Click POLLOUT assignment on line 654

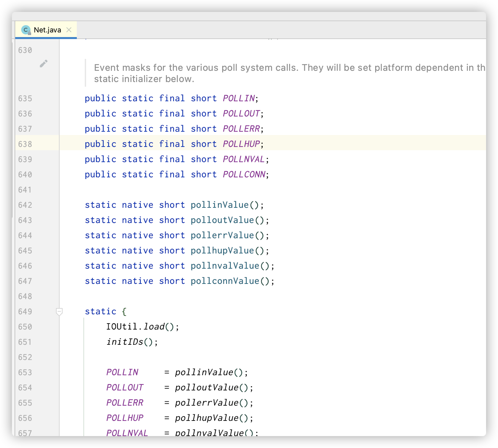(125, 387)
